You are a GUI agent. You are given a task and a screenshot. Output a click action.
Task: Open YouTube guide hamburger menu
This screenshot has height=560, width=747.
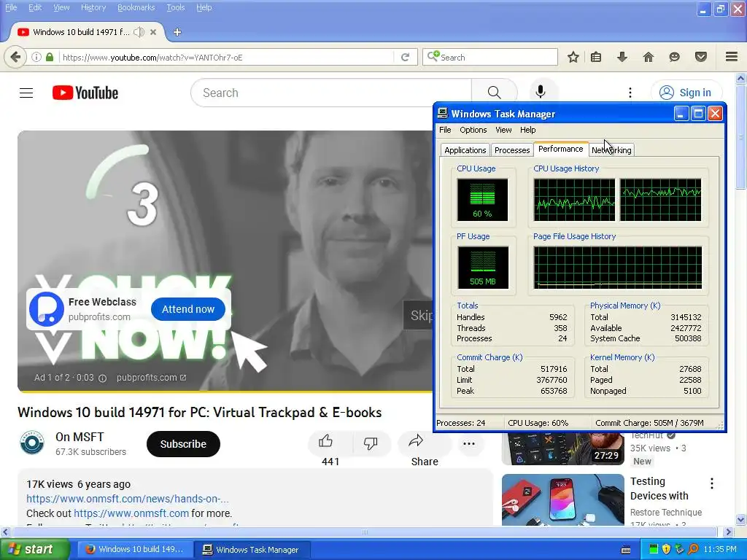click(26, 93)
